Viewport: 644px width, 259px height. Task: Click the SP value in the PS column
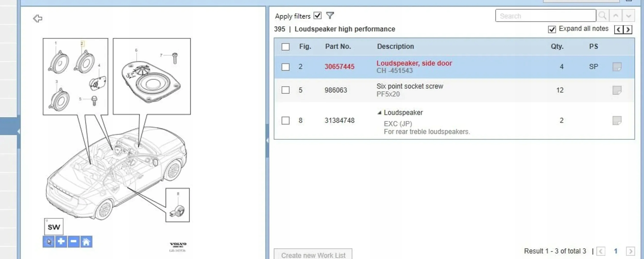594,67
